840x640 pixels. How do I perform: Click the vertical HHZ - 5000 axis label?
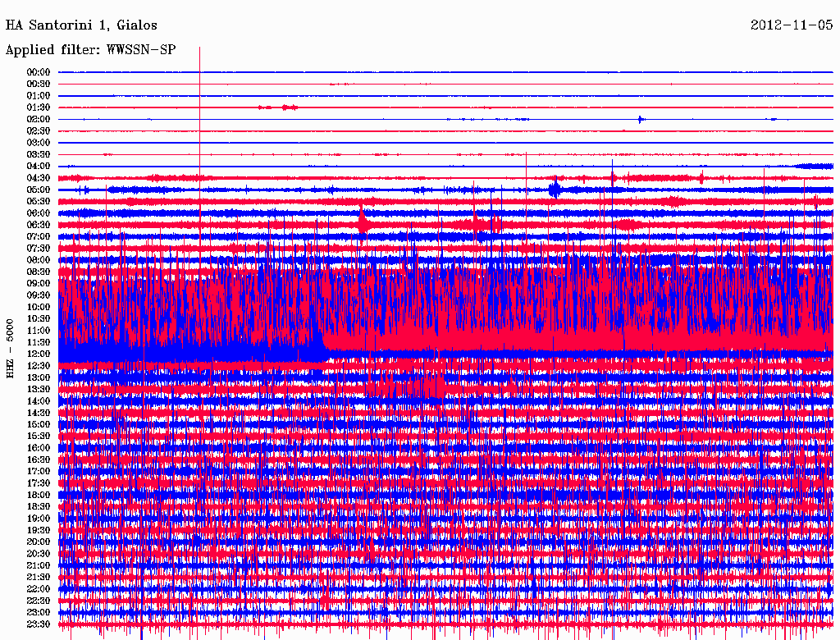11,349
